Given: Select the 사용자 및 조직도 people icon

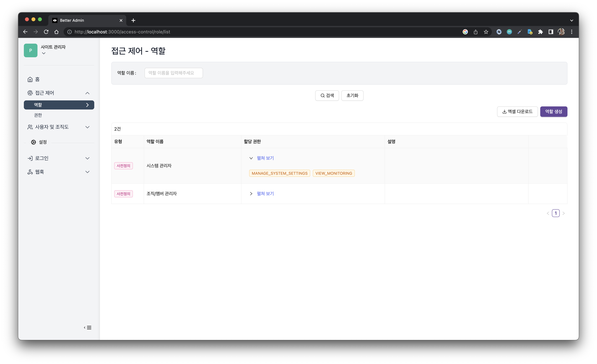Looking at the screenshot, I should 30,127.
